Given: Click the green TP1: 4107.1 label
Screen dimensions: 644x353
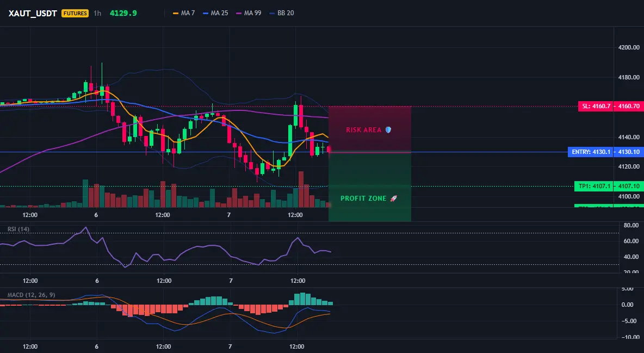Looking at the screenshot, I should point(593,186).
